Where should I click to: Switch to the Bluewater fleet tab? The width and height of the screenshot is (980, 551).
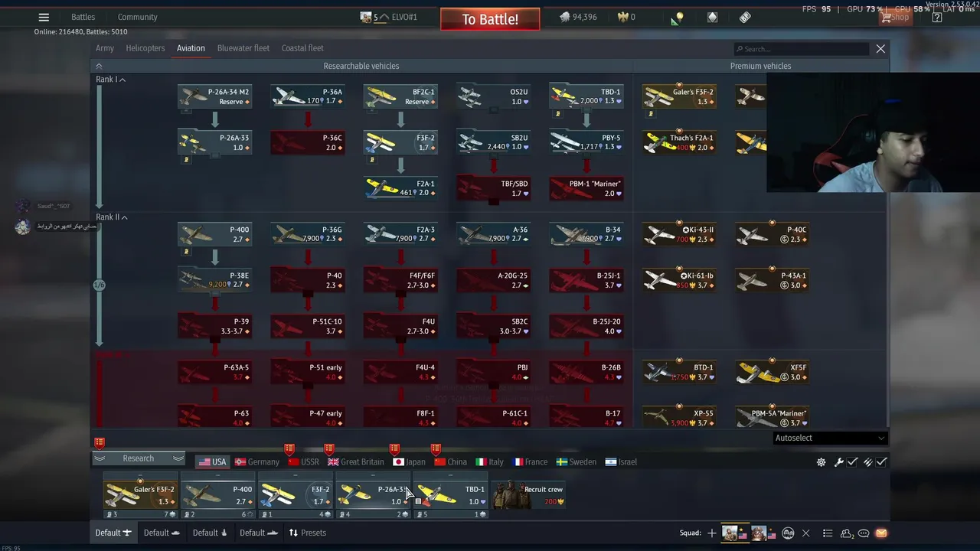point(243,48)
